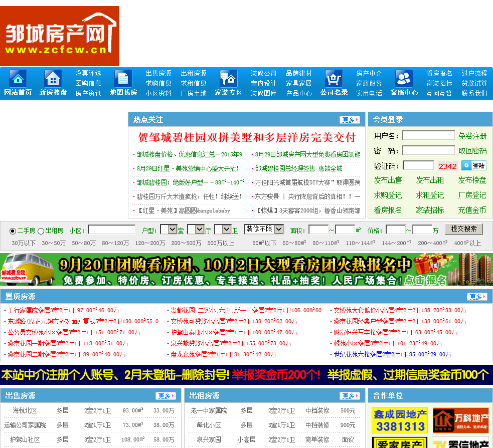Image resolution: width=493 pixels, height=448 pixels.
Task: Expand the 室 room count dropdown
Action: click(169, 230)
